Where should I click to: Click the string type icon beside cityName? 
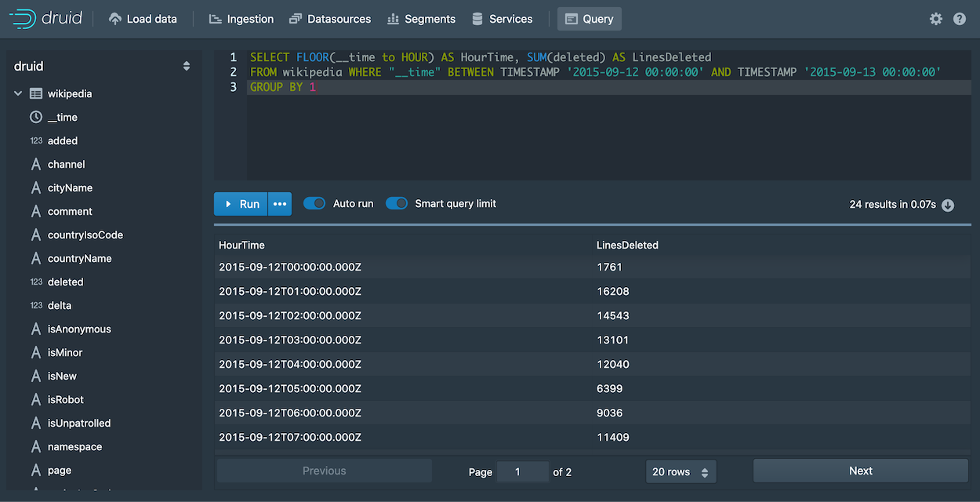coord(36,187)
